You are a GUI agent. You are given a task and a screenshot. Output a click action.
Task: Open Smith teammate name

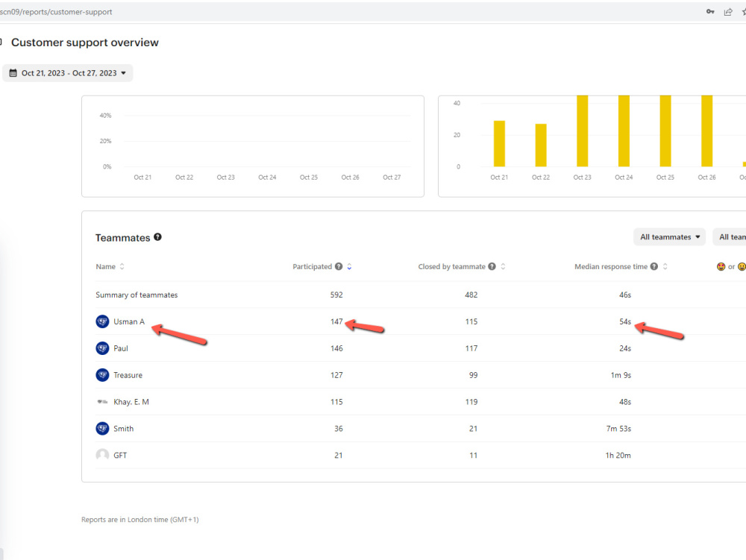123,428
